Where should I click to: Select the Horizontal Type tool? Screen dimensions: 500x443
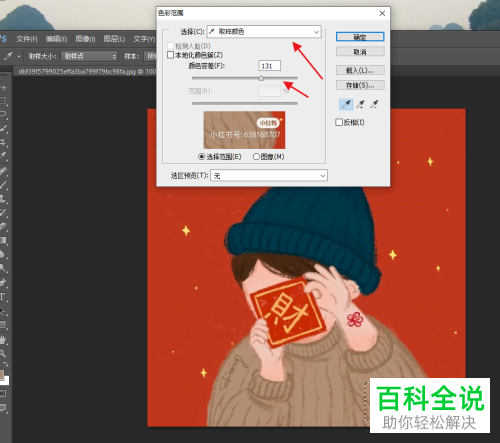point(3,297)
